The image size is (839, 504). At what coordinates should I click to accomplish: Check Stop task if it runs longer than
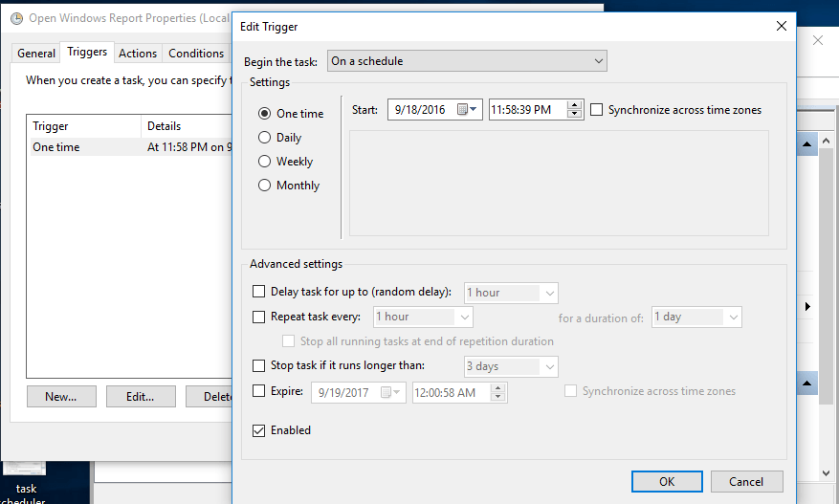pos(258,365)
